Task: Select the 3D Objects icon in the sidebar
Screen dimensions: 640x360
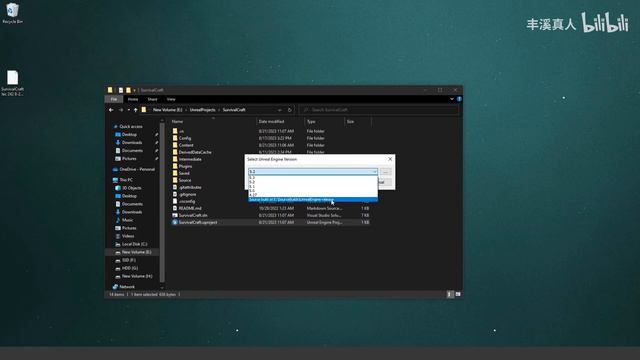Action: (118, 188)
